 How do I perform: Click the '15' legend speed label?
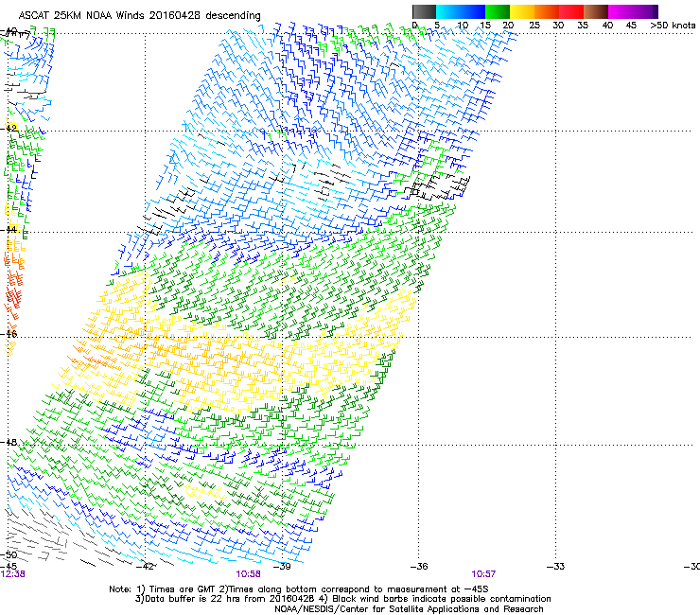485,26
